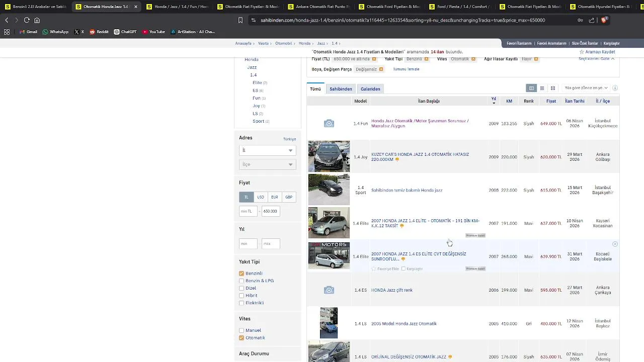Check the Elektrikli fuel checkbox
Screen dimensions: 644x362
(242, 303)
